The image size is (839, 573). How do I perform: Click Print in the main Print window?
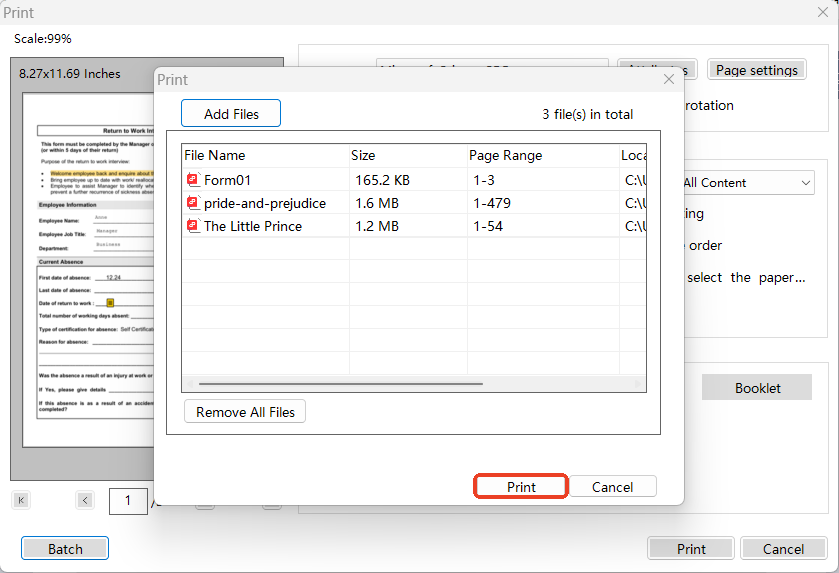click(x=691, y=548)
